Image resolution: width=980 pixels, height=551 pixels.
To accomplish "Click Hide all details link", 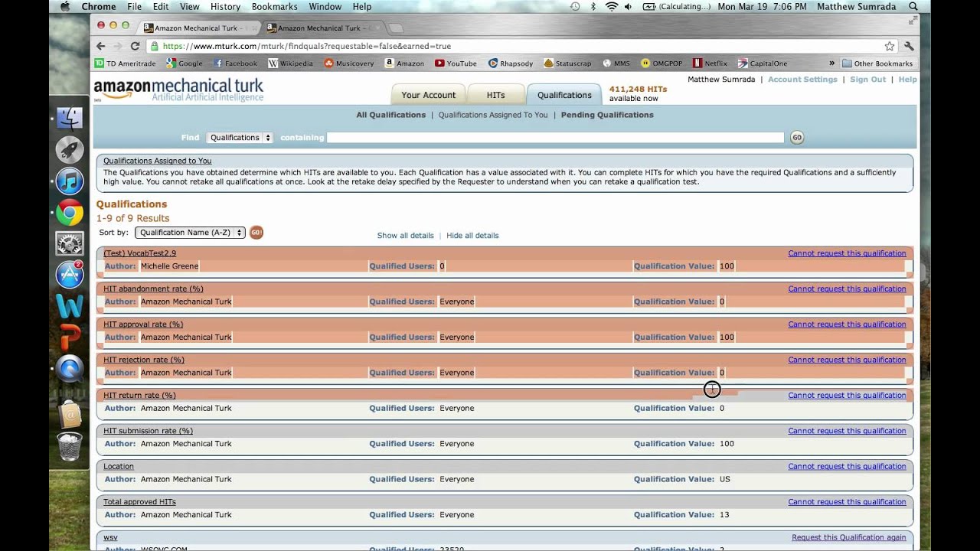I will pyautogui.click(x=472, y=236).
